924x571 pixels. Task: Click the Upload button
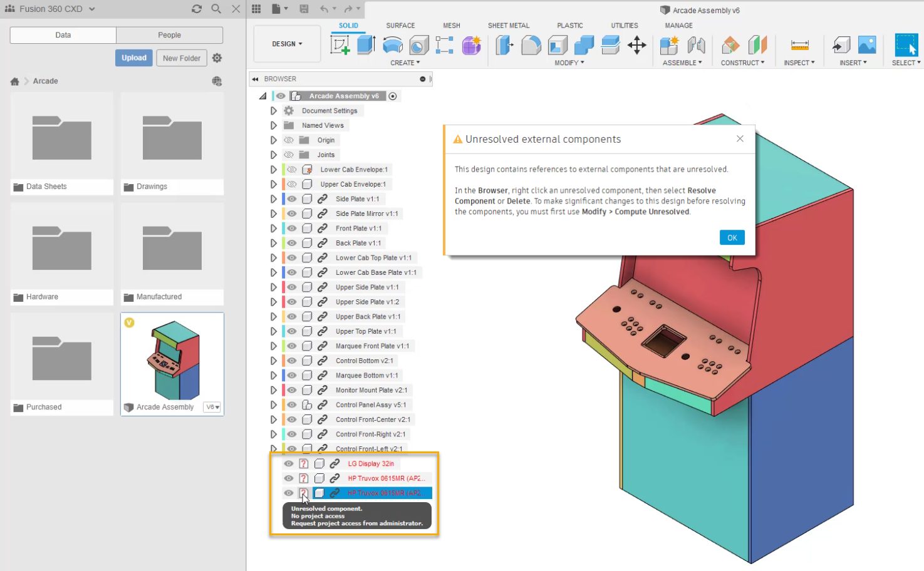coord(134,58)
